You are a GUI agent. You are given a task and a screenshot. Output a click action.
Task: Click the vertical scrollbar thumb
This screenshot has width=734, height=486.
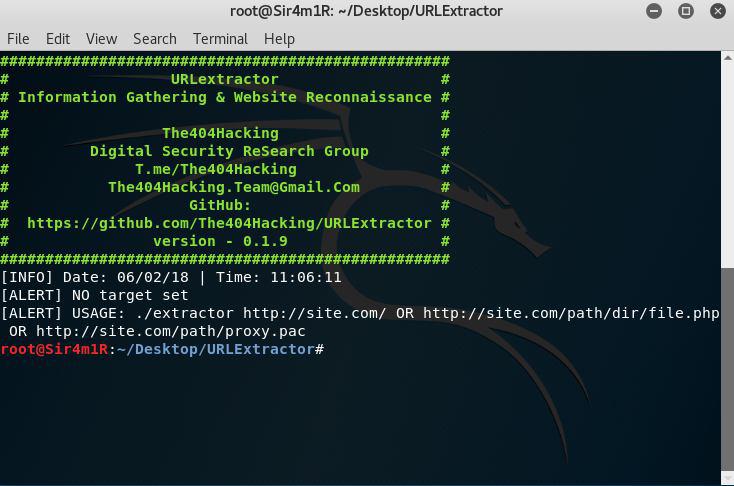click(x=727, y=368)
